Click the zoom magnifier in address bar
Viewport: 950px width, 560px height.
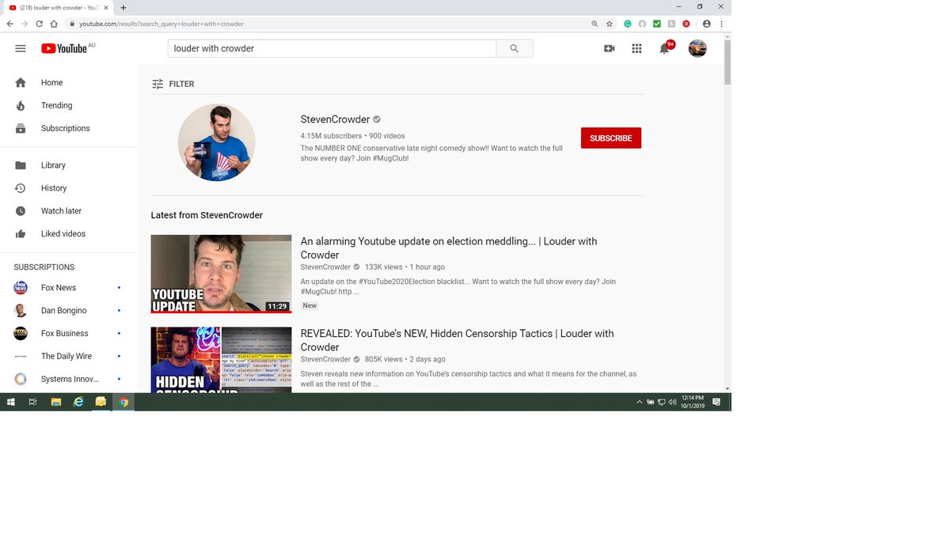595,24
